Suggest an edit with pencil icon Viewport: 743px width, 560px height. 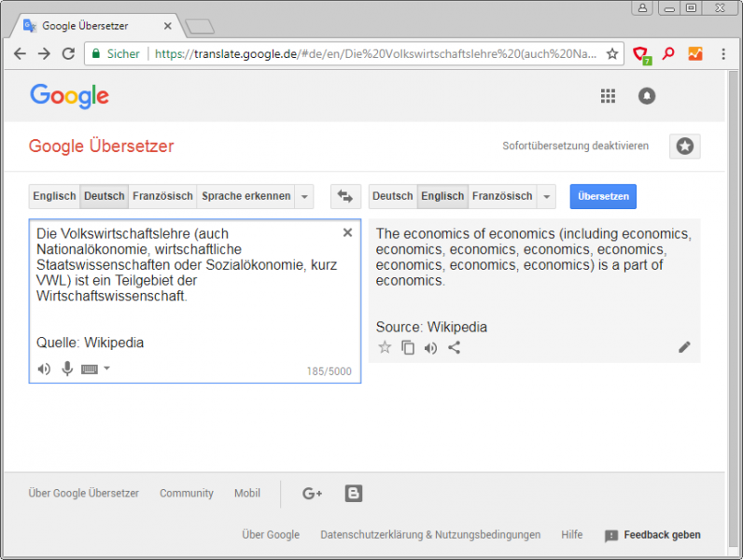coord(684,347)
